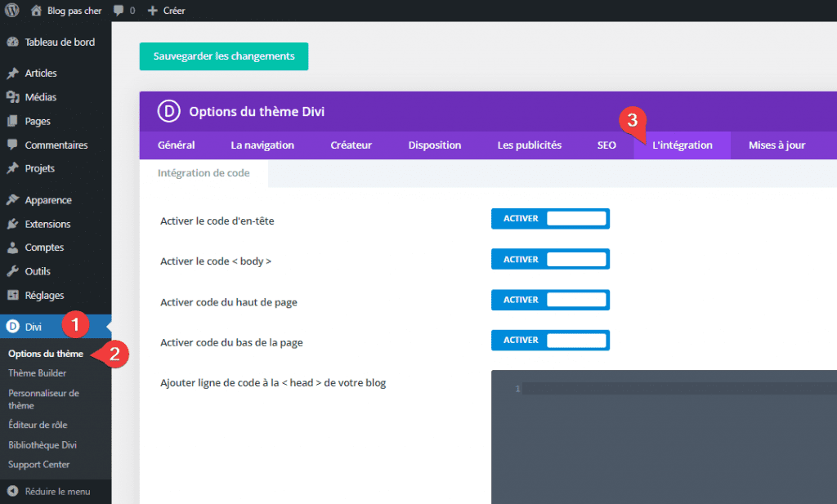Toggle Activer le code d'en-tête switch

pyautogui.click(x=550, y=219)
